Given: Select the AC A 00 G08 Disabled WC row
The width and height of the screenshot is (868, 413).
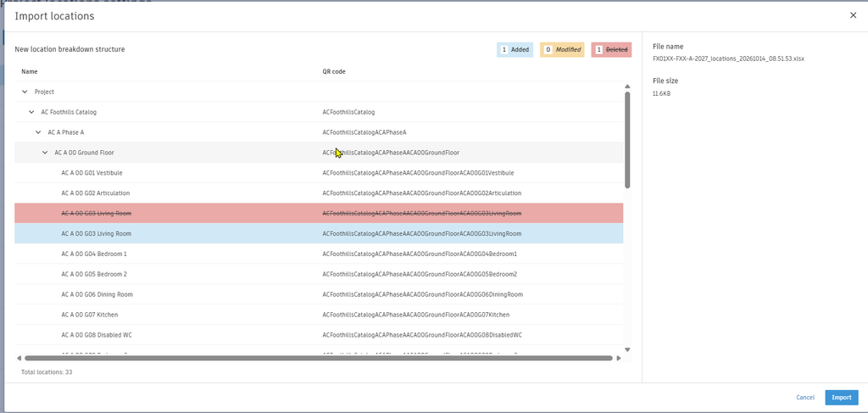Looking at the screenshot, I should (319, 335).
